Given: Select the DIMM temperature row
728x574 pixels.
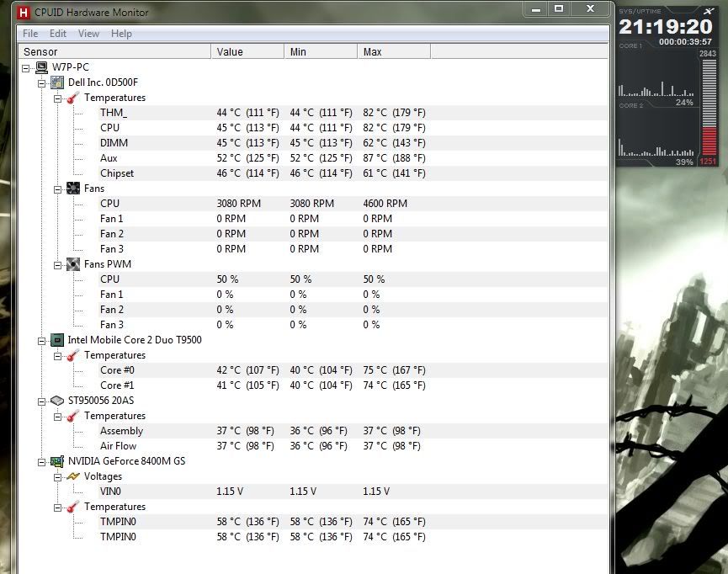Looking at the screenshot, I should [x=353, y=143].
